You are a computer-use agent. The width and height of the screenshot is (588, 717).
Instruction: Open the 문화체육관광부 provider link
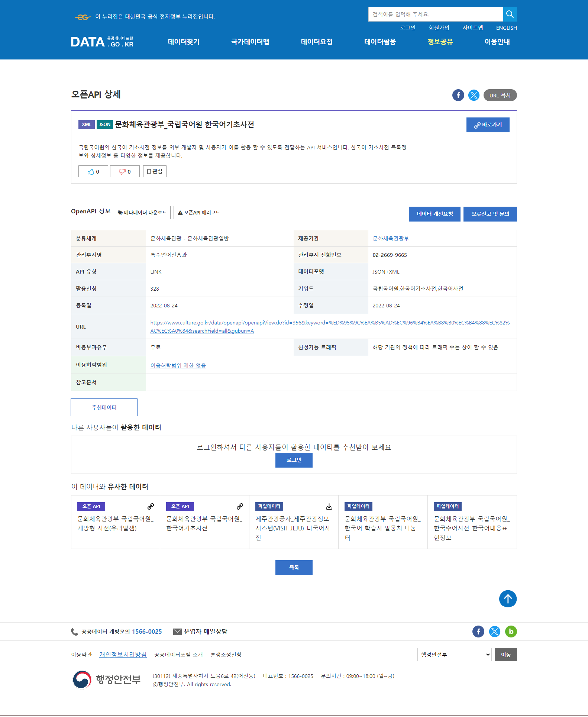click(391, 239)
